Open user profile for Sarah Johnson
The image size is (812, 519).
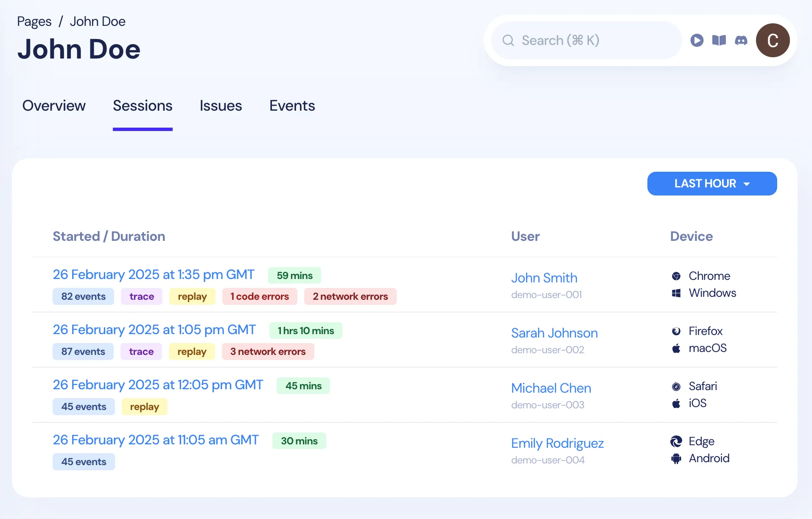[x=554, y=333]
